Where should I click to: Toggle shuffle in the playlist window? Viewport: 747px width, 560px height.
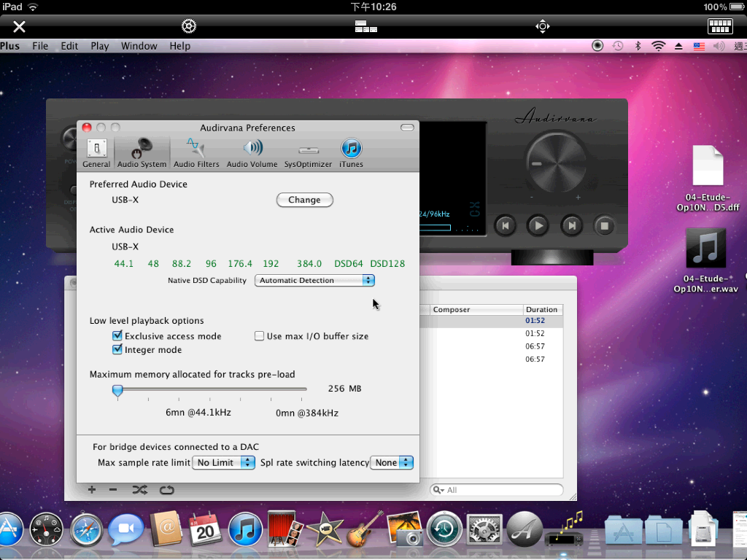pyautogui.click(x=139, y=489)
